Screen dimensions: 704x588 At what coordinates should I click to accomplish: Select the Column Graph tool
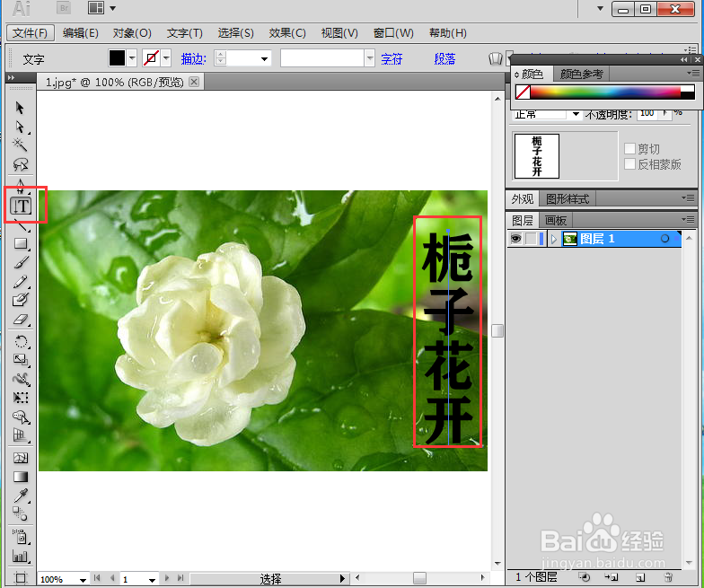pyautogui.click(x=21, y=557)
